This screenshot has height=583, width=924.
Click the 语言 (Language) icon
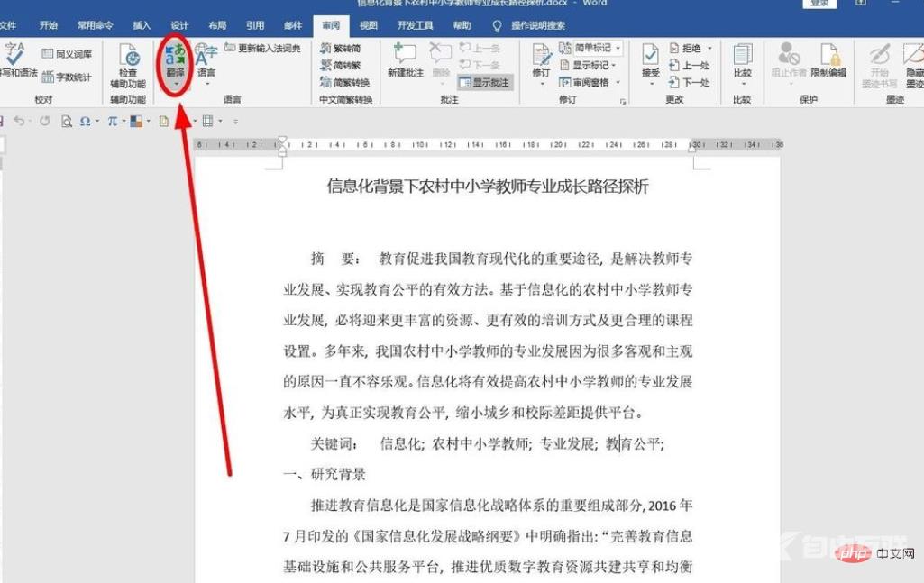click(x=206, y=59)
